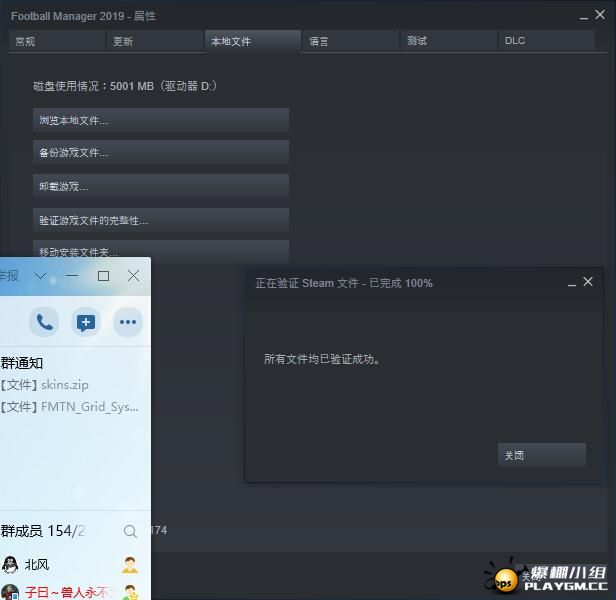Open the FMTN_Grid_Sys file entry
Viewport: 616px width, 600px height.
tap(69, 407)
